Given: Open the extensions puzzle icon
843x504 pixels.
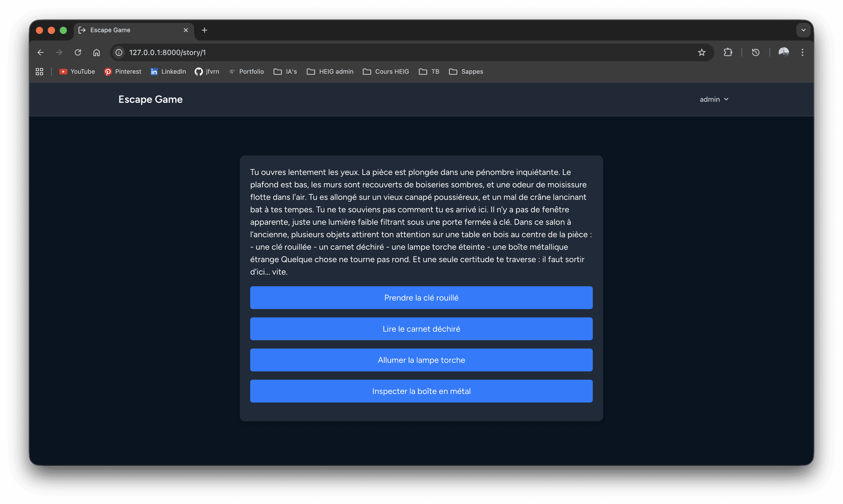Looking at the screenshot, I should pyautogui.click(x=728, y=52).
